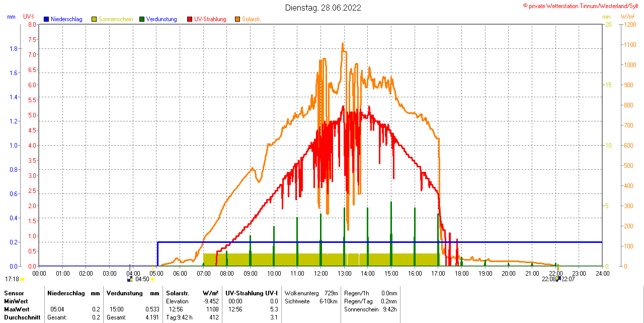Screen dimensions: 644x323
Task: Click the yellow Sonnenschein legend color square
Action: click(94, 19)
